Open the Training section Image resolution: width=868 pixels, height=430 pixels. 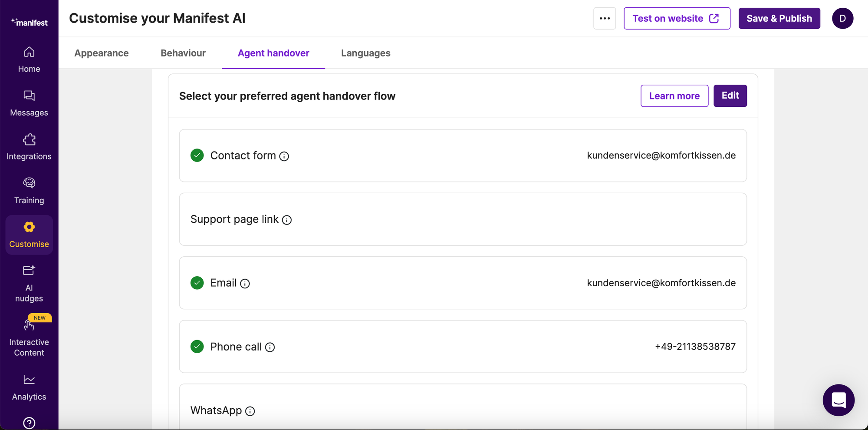click(x=29, y=190)
